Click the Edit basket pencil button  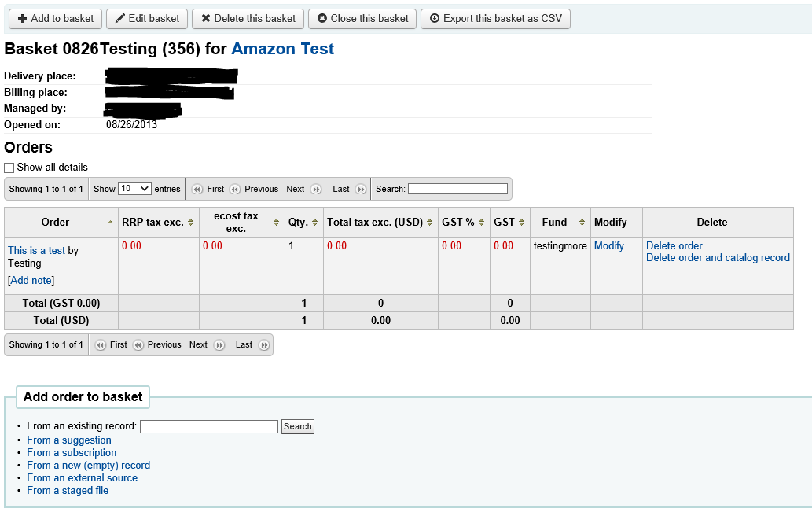point(147,18)
